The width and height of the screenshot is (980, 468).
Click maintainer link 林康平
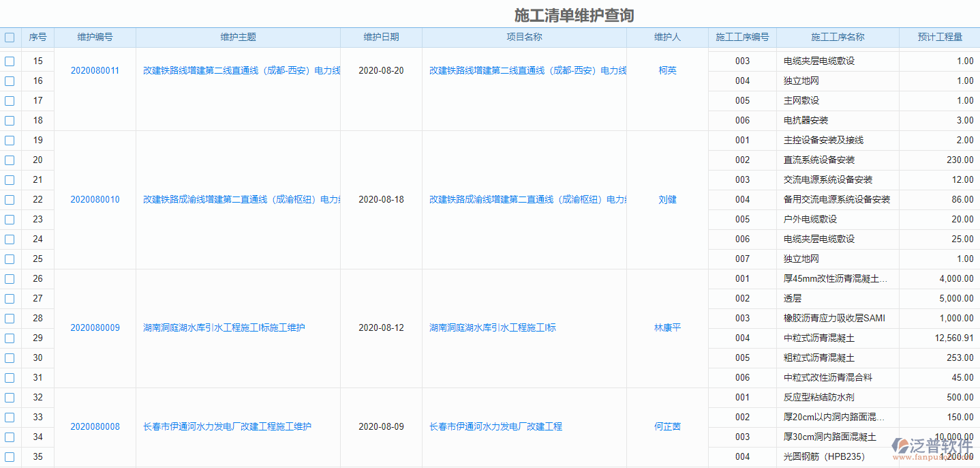pos(667,327)
